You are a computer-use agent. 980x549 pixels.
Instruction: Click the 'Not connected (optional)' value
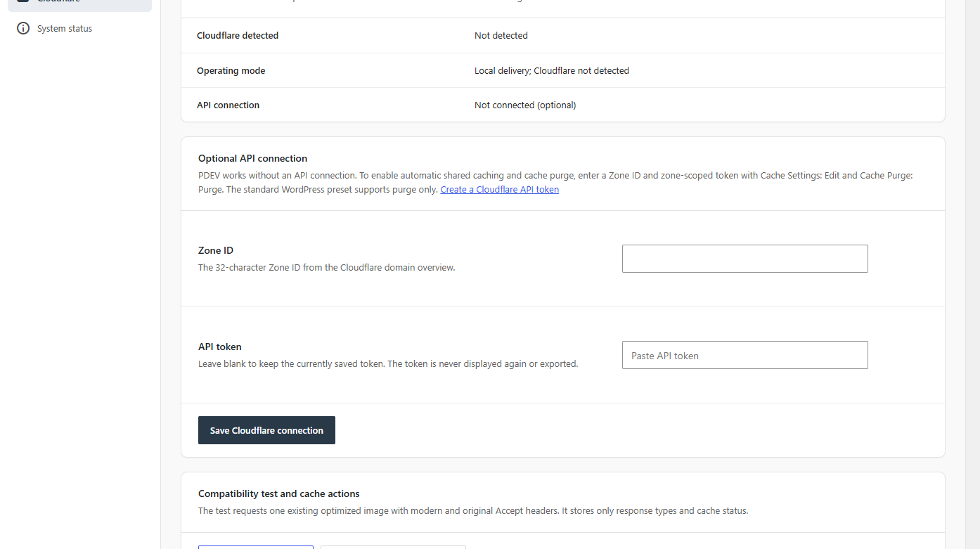[x=525, y=105]
